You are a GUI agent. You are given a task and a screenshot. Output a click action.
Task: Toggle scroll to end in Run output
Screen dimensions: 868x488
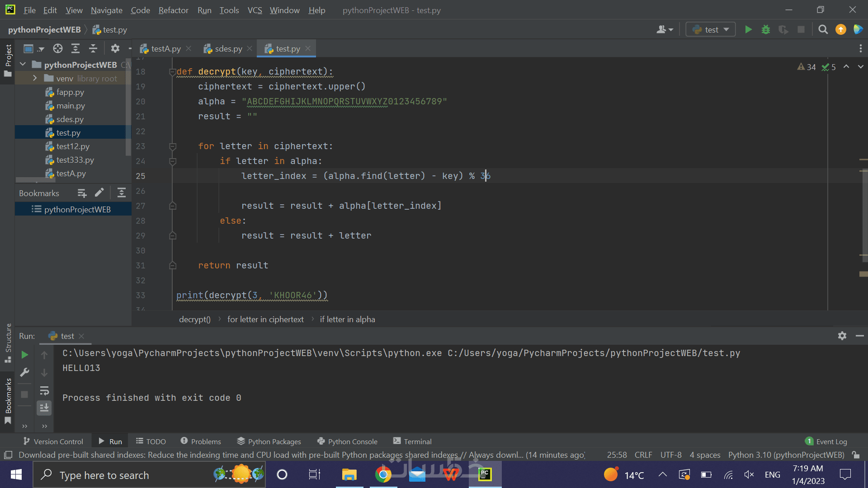(x=44, y=408)
